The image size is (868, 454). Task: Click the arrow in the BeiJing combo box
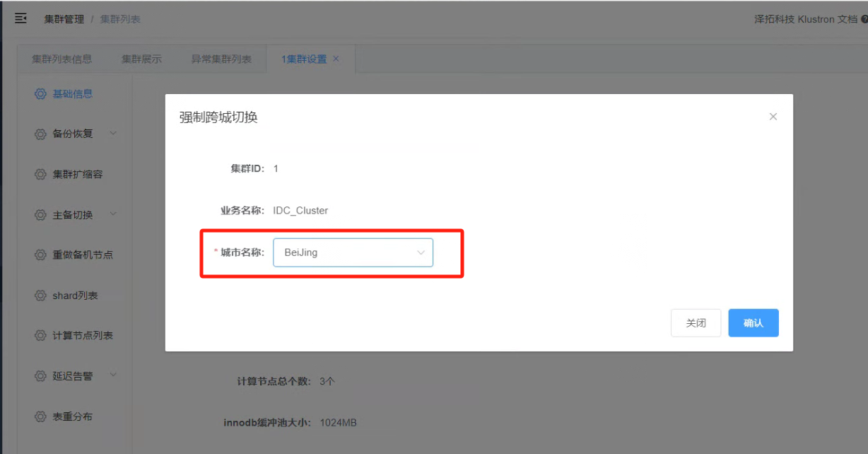point(421,252)
